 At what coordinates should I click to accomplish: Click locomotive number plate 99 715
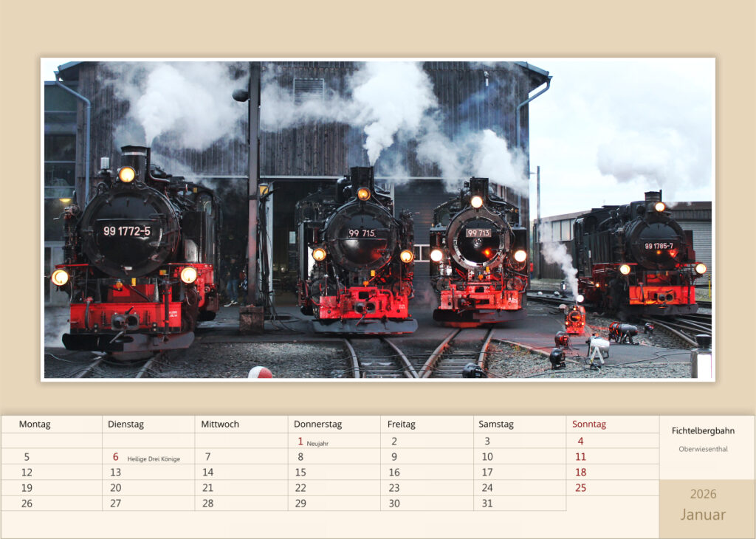pos(362,233)
